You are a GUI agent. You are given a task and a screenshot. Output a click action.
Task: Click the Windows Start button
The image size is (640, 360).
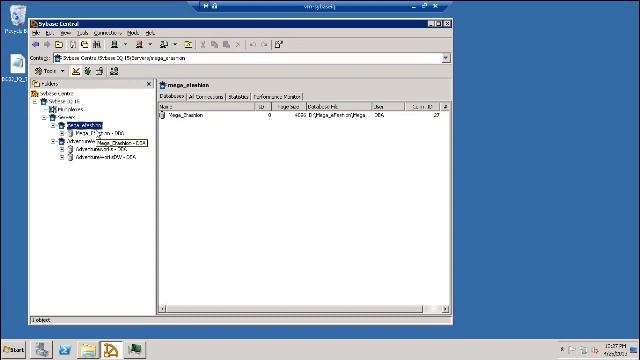coord(13,350)
